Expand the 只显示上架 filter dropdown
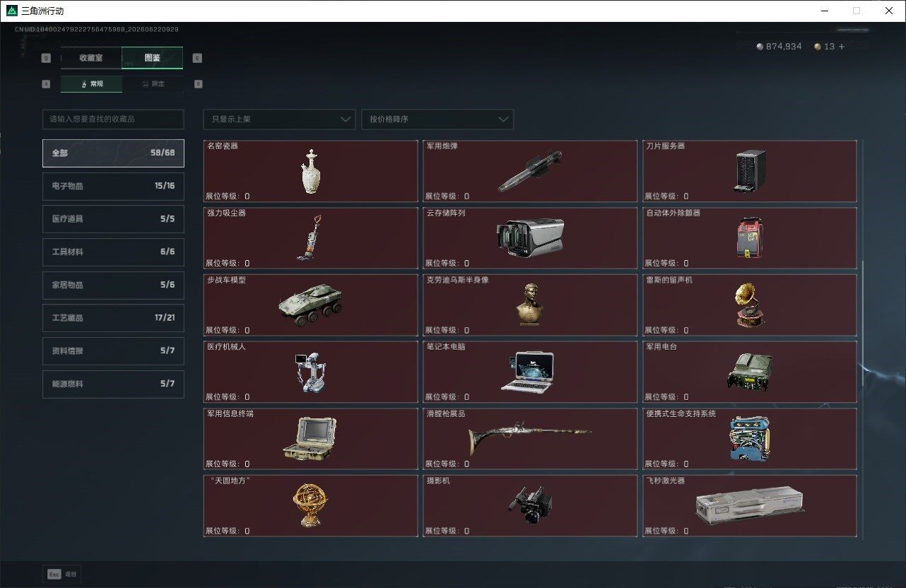 (279, 119)
